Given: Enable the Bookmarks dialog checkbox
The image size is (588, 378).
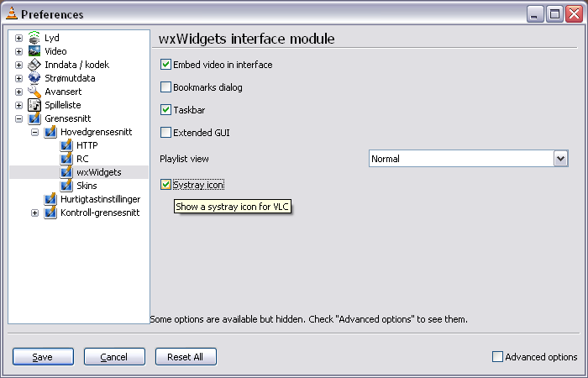Looking at the screenshot, I should tap(165, 87).
